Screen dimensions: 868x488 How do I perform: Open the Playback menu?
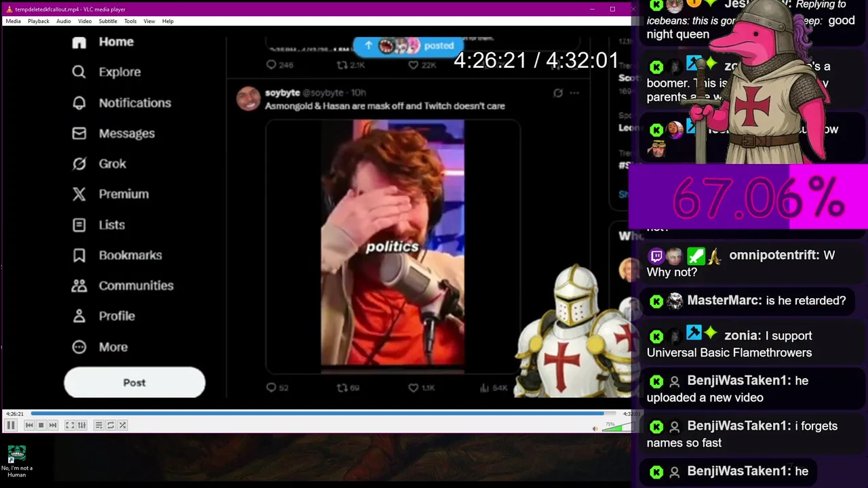click(x=39, y=21)
